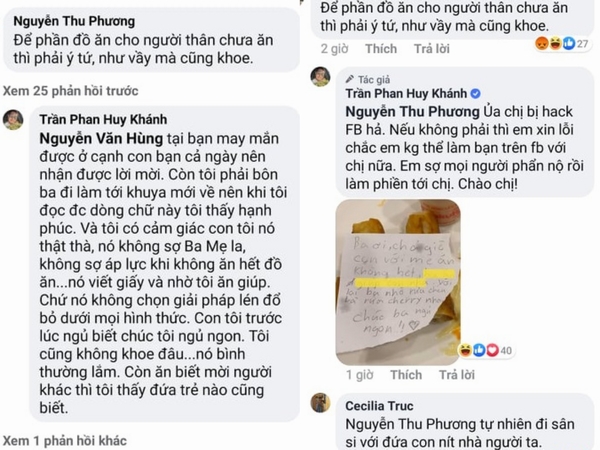Expand 'Xem 1 phản hồi khác' reply
Screen dimensions: 600x450
click(x=65, y=441)
